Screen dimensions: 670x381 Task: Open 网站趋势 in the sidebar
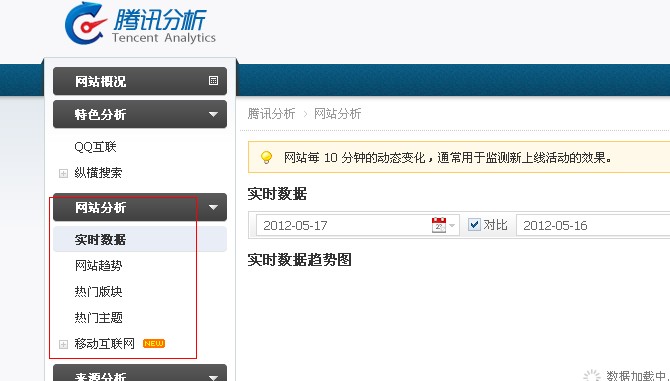(x=98, y=266)
